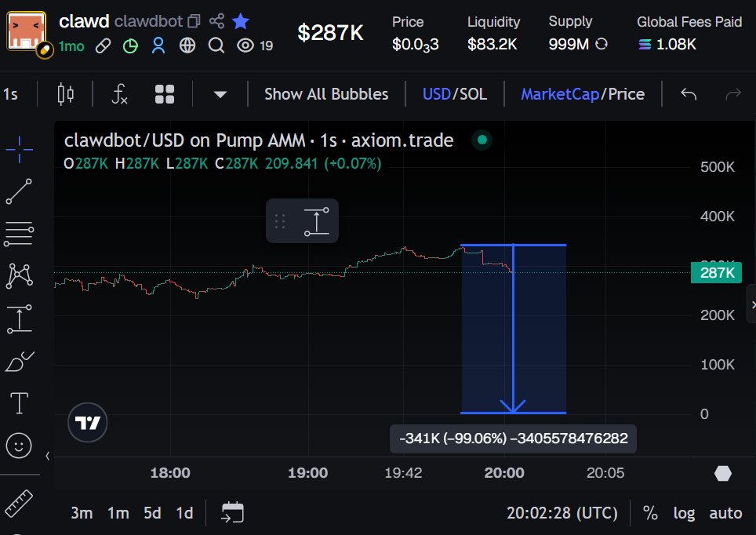The height and width of the screenshot is (535, 756).
Task: Select the price range measure tool in sidebar
Action: (x=20, y=318)
